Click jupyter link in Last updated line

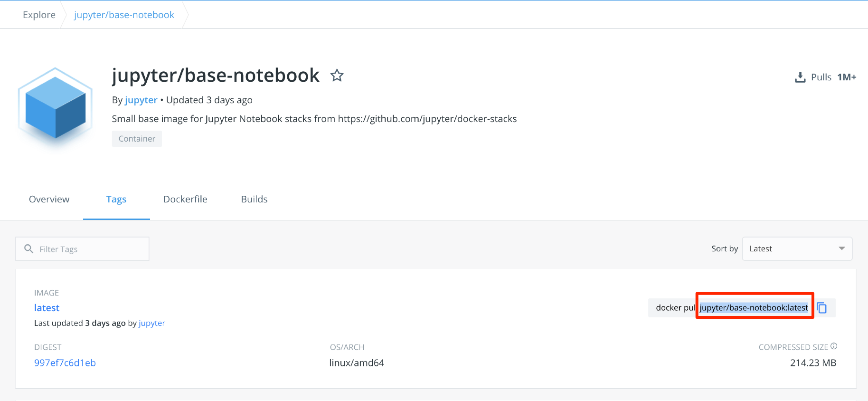(x=152, y=323)
